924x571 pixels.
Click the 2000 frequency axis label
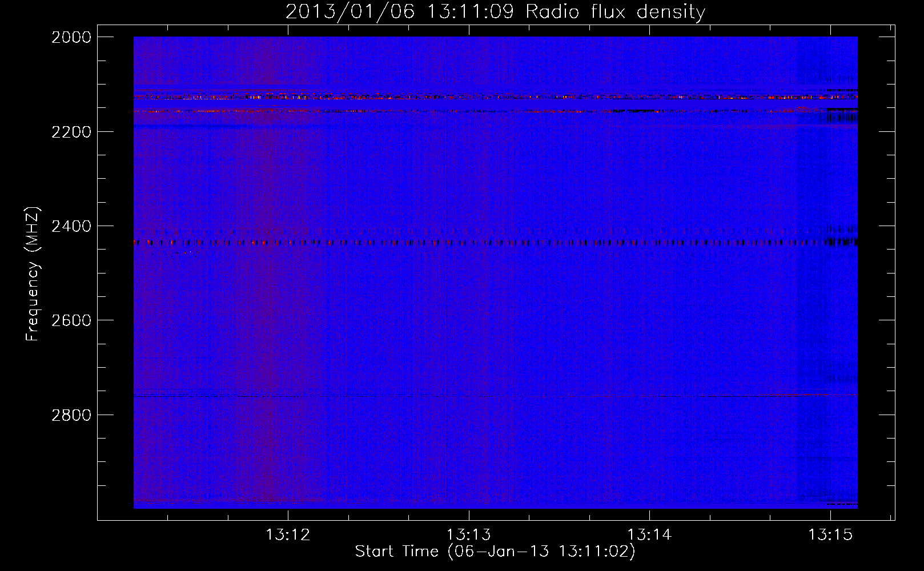pos(71,37)
